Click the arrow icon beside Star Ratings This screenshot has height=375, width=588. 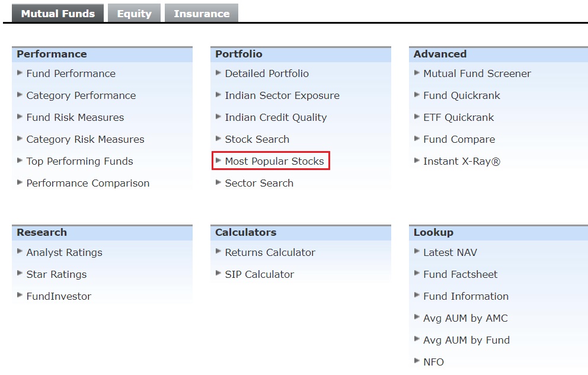(20, 274)
